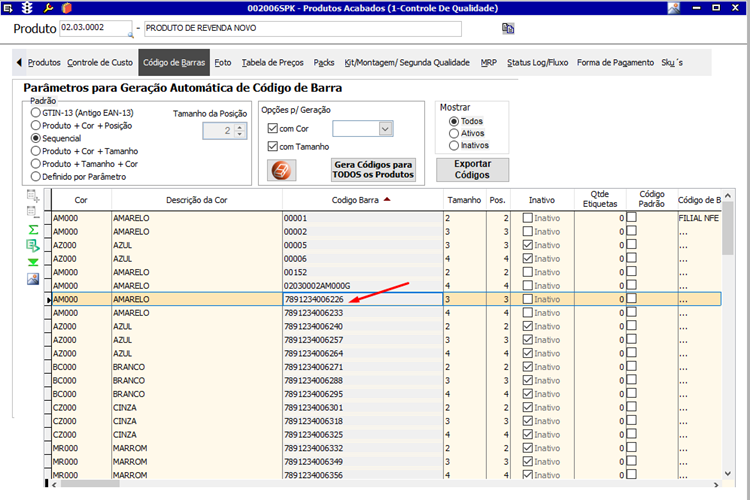Click the insert row grid icon
Image resolution: width=750 pixels, height=500 pixels.
pos(33,196)
